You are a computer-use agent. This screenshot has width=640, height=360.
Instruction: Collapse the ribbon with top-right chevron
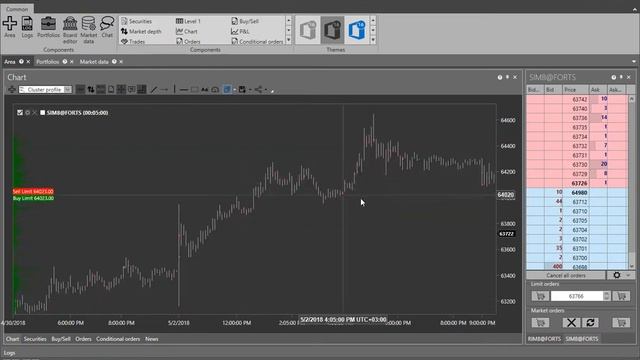(x=635, y=9)
